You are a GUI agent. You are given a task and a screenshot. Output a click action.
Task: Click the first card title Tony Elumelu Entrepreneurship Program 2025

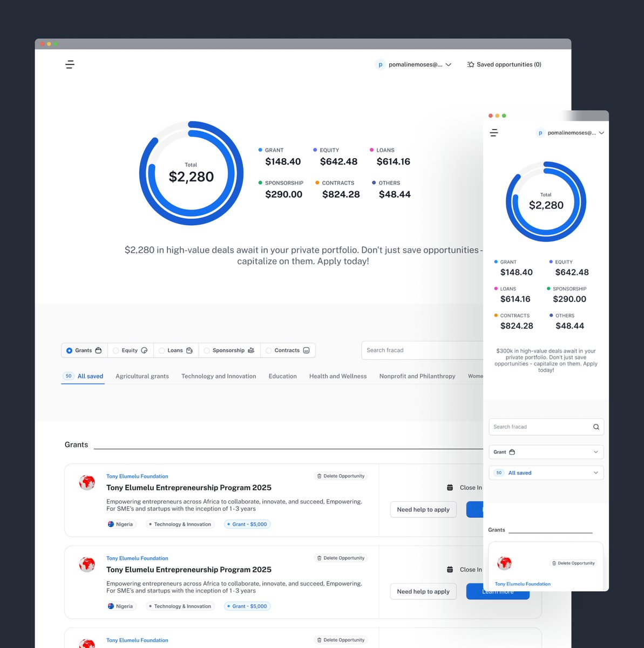point(189,488)
